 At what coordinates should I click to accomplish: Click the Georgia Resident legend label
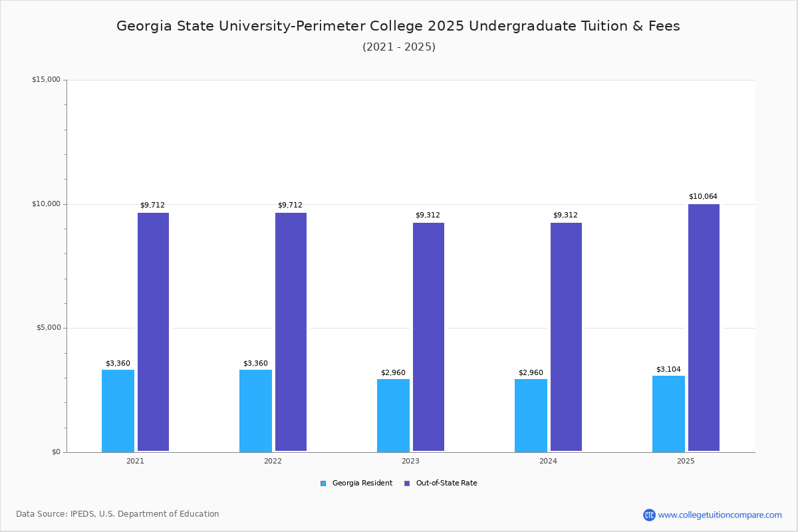click(x=362, y=483)
